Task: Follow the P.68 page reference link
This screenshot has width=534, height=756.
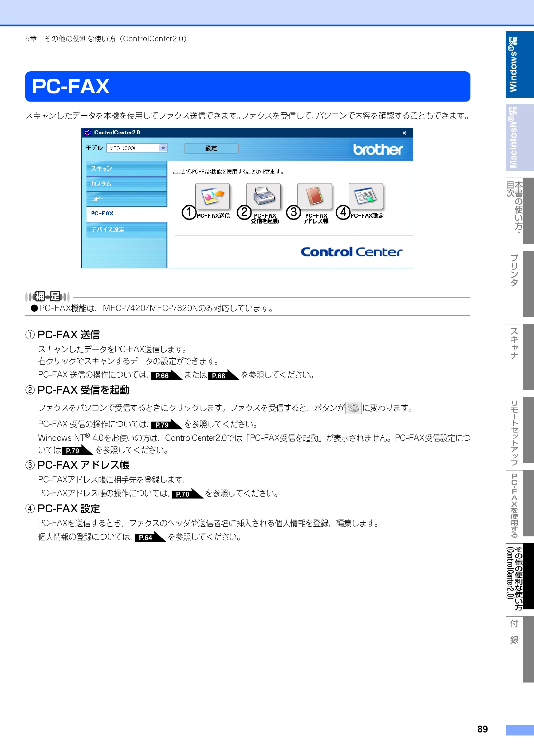Action: tap(223, 375)
